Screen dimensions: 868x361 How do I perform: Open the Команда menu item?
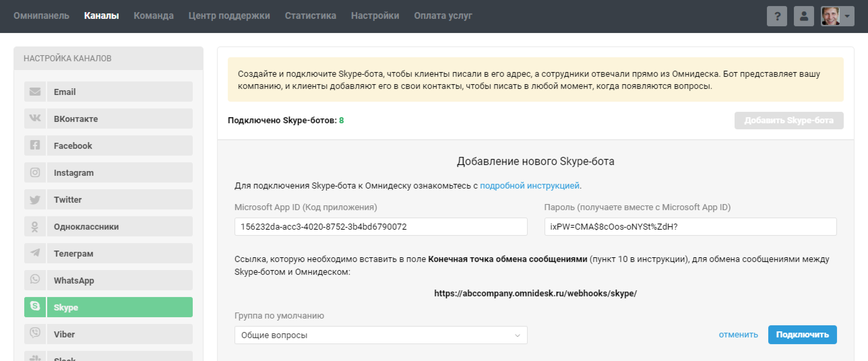(x=154, y=16)
